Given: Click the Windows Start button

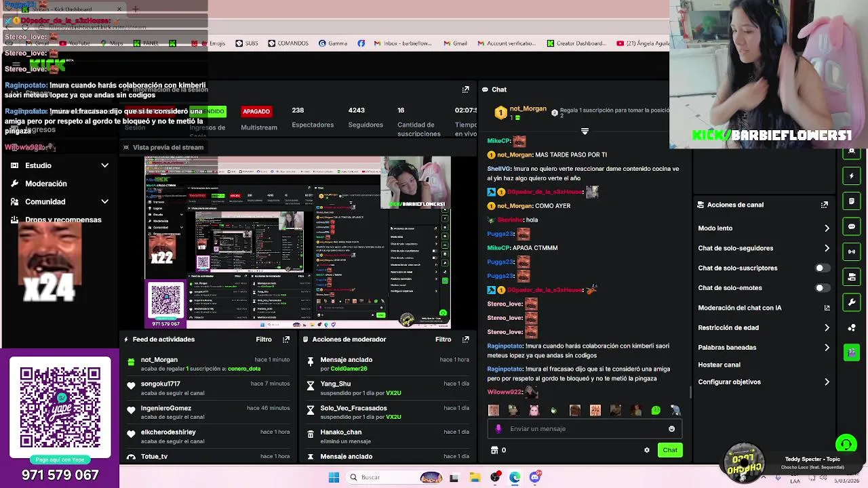Looking at the screenshot, I should [334, 477].
